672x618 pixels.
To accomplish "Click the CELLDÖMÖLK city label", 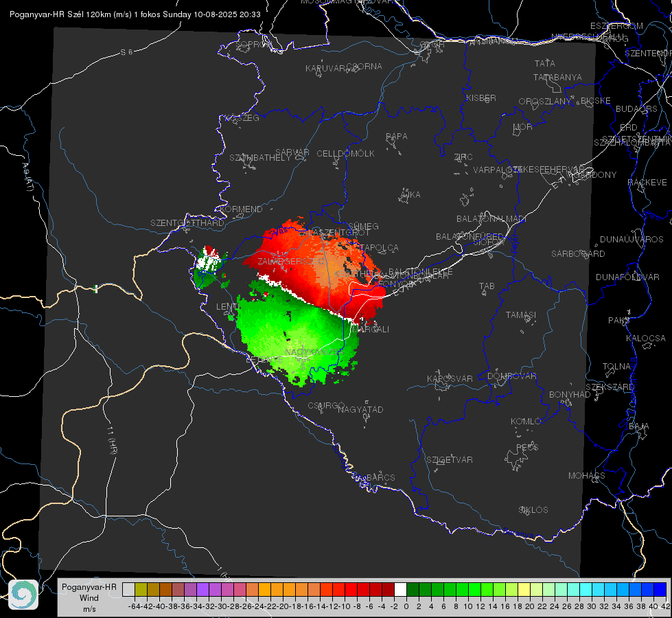I will point(345,154).
